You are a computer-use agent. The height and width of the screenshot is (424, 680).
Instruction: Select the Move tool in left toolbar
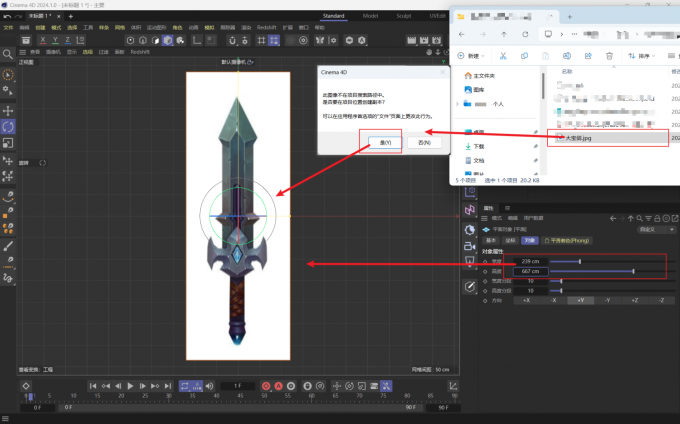pyautogui.click(x=8, y=111)
